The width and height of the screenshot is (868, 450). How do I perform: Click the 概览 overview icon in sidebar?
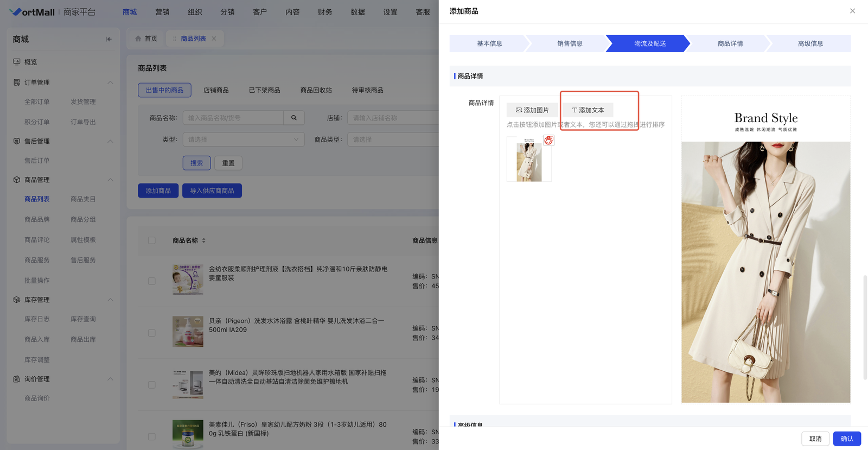coord(17,62)
